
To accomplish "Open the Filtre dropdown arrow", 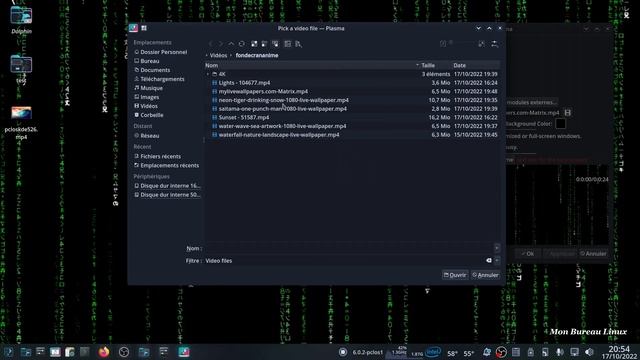I will pyautogui.click(x=497, y=260).
